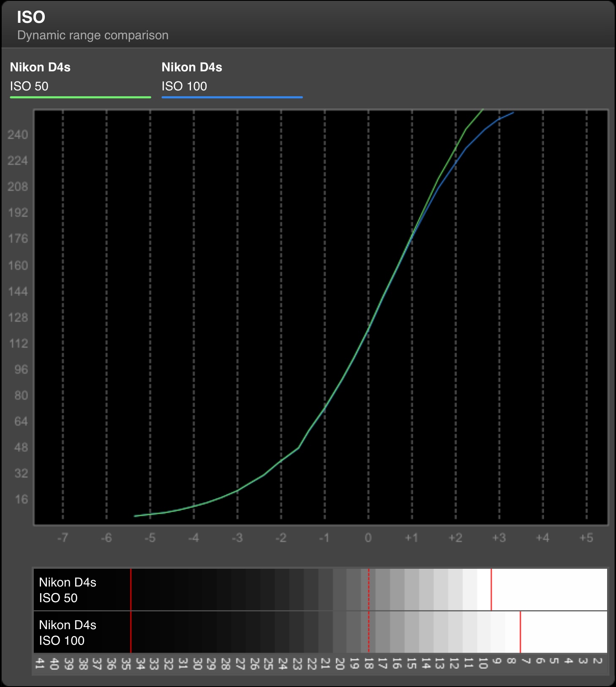
Task: Click the ISO panel title
Action: point(31,17)
